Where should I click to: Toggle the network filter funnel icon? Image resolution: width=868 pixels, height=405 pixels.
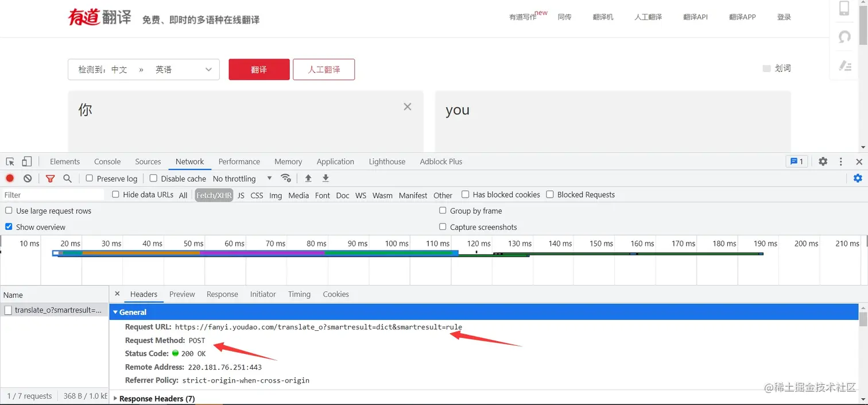(x=50, y=179)
